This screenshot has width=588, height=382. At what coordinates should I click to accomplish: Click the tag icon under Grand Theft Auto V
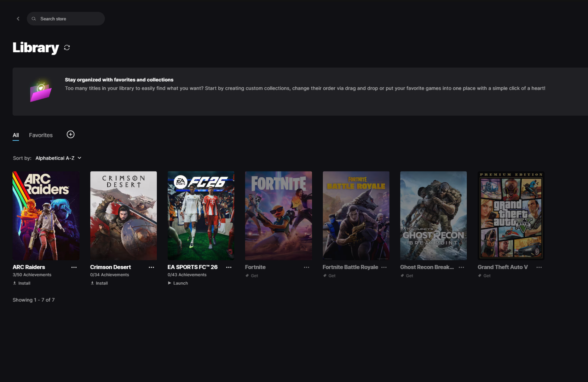click(480, 276)
